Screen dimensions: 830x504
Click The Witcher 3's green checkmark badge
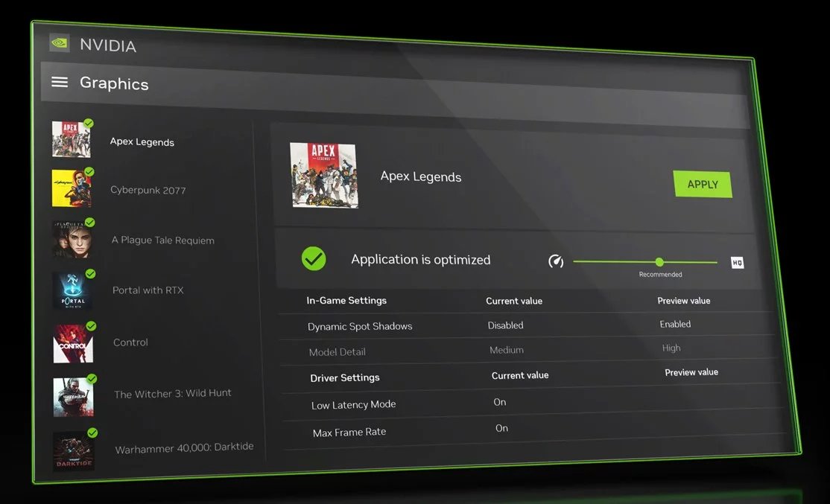[x=92, y=378]
